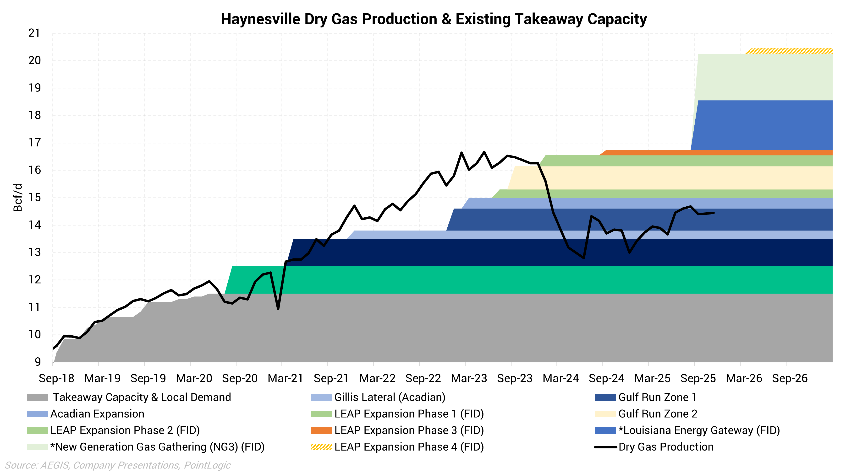Click the LEAP Expansion Phase 1 legend swatch
The height and width of the screenshot is (473, 868).
(321, 414)
